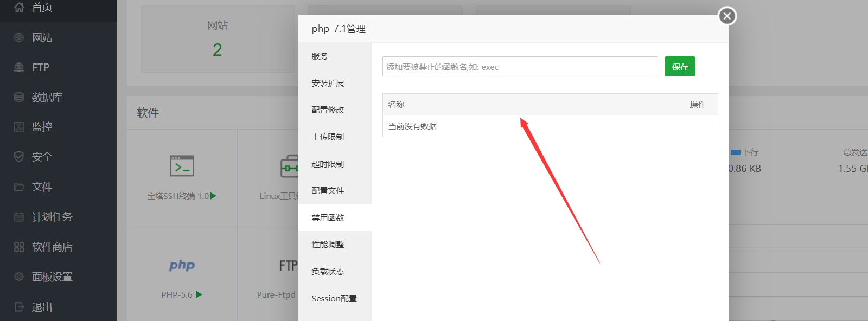Click the 网站 count number 2
Screen dimensions: 868x321
pyautogui.click(x=217, y=50)
